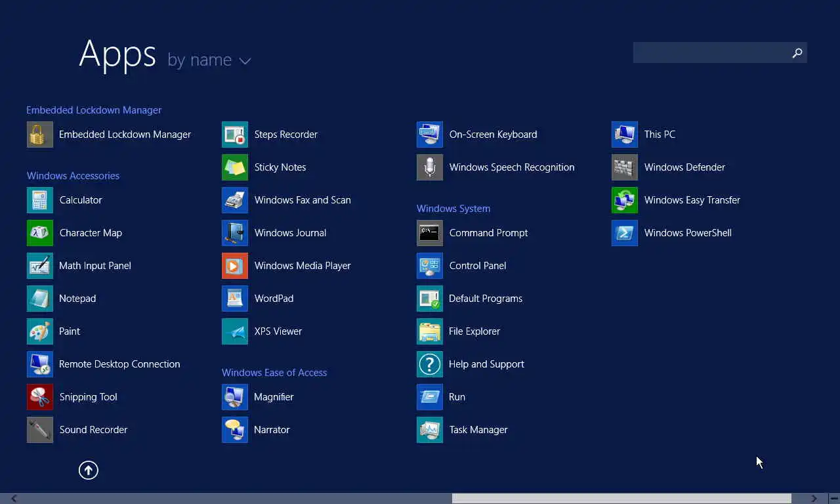Image resolution: width=840 pixels, height=504 pixels.
Task: Click the 'Help and Support' label text
Action: pyautogui.click(x=486, y=364)
